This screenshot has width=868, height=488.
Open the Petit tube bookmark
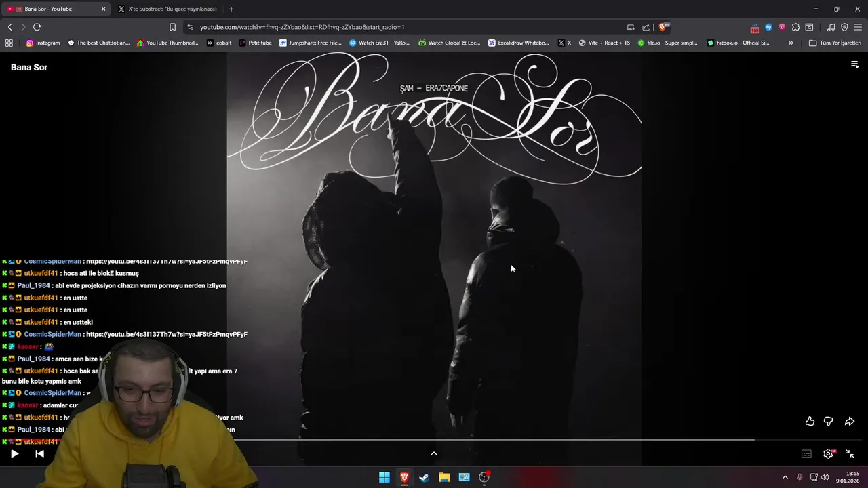coord(255,43)
